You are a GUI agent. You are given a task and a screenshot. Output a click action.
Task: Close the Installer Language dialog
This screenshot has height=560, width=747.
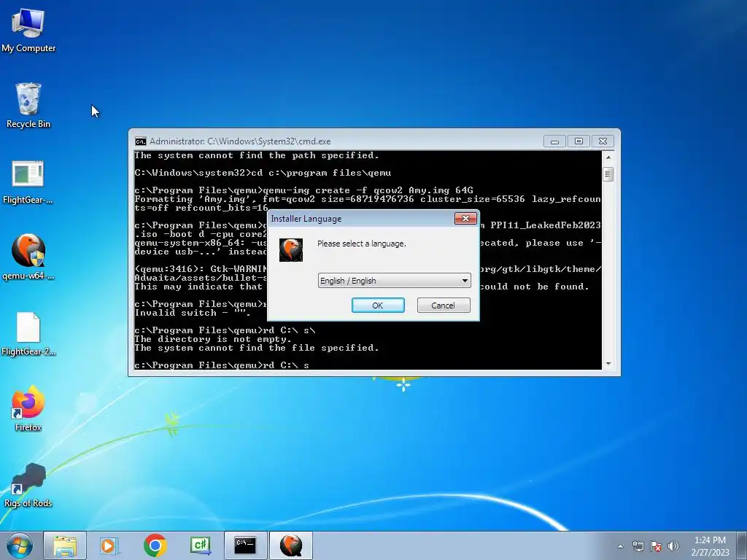pyautogui.click(x=465, y=218)
